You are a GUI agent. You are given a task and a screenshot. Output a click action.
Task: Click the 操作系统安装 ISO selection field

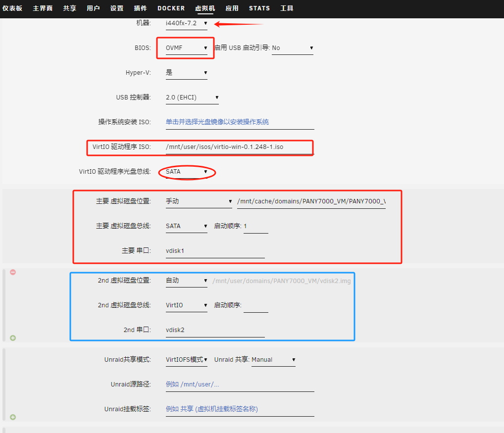[240, 122]
